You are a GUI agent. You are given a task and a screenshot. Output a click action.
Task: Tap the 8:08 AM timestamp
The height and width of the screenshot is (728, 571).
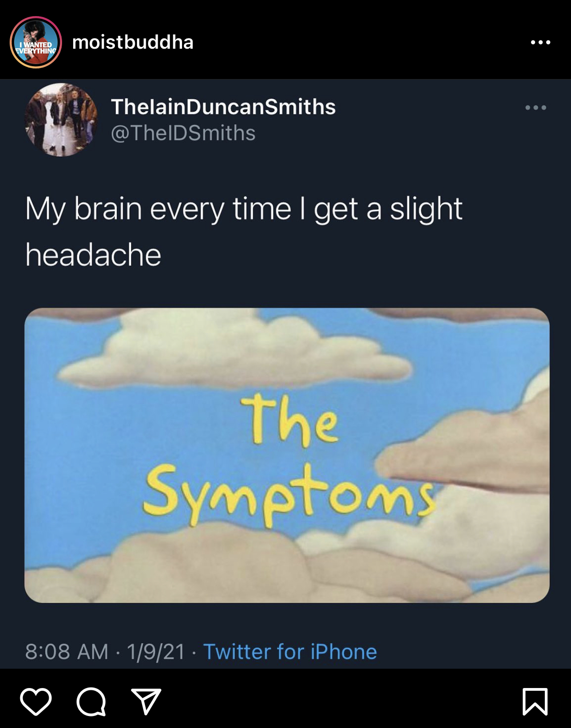coord(67,652)
